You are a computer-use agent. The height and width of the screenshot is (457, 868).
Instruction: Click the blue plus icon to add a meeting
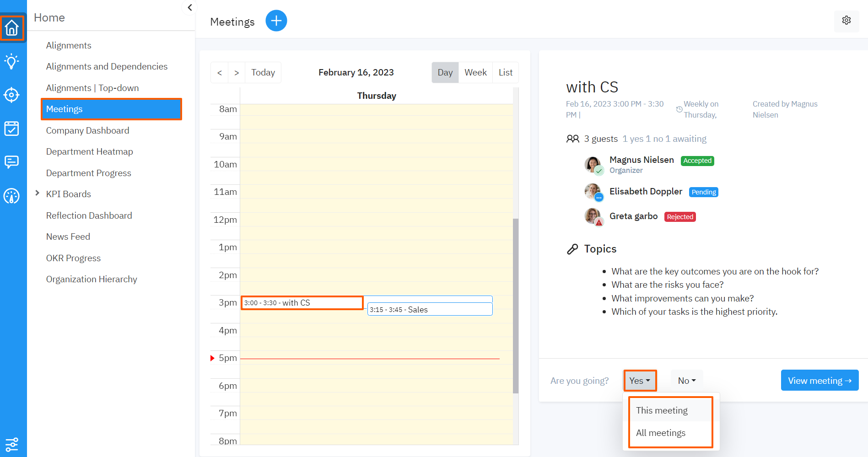coord(276,21)
